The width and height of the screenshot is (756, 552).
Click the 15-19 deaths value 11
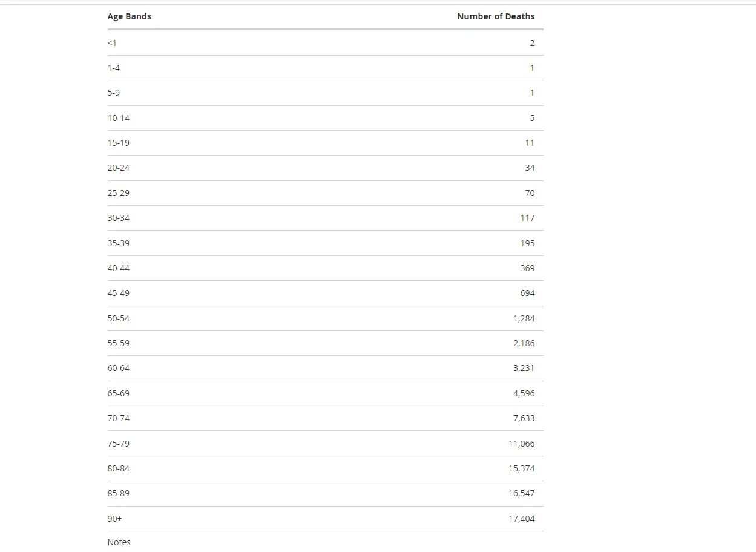pos(530,143)
